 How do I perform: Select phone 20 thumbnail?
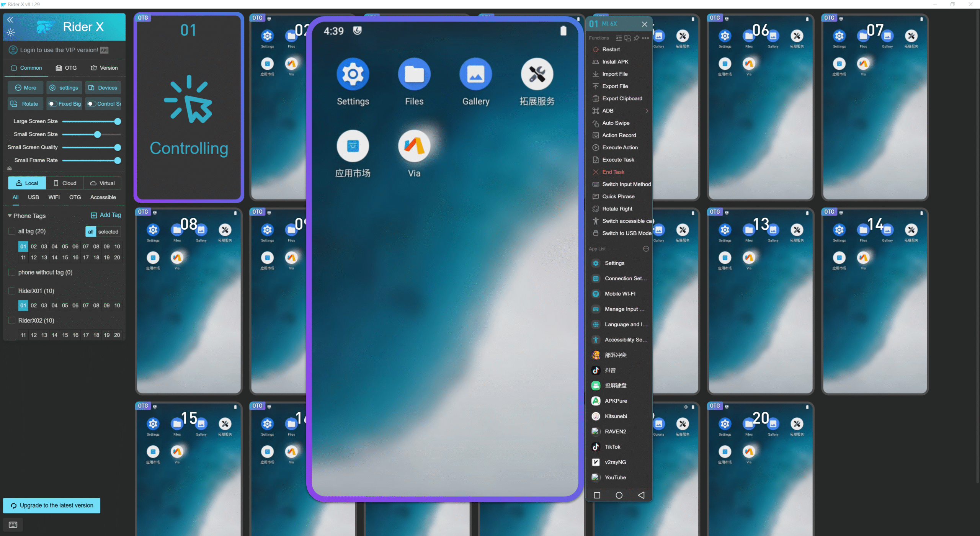pyautogui.click(x=761, y=469)
